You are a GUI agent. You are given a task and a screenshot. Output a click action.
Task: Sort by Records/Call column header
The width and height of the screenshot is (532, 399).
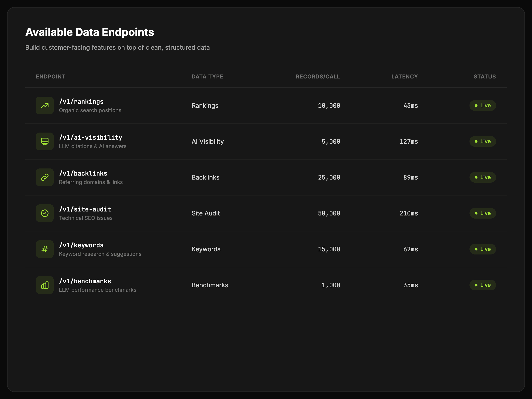coord(318,76)
